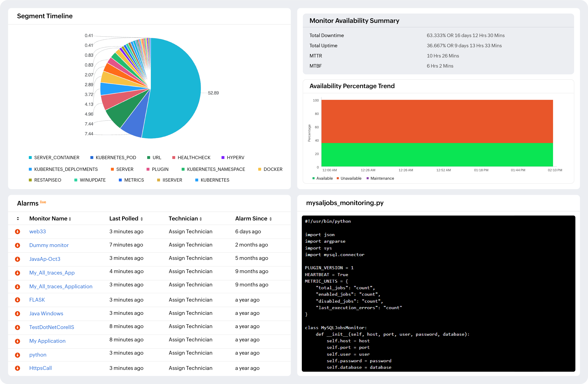Screen dimensions: 588x384
Task: Open the HttpsCall monitor link
Action: [x=40, y=368]
